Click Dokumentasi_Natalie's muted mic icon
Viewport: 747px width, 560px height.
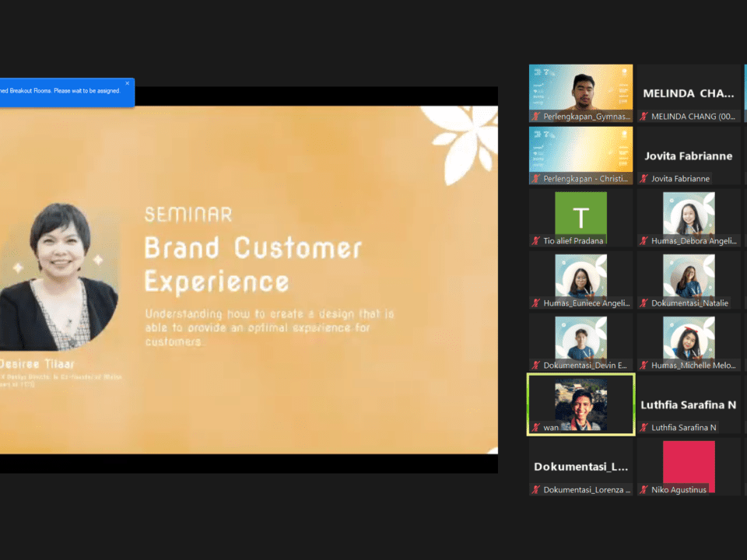pyautogui.click(x=644, y=303)
